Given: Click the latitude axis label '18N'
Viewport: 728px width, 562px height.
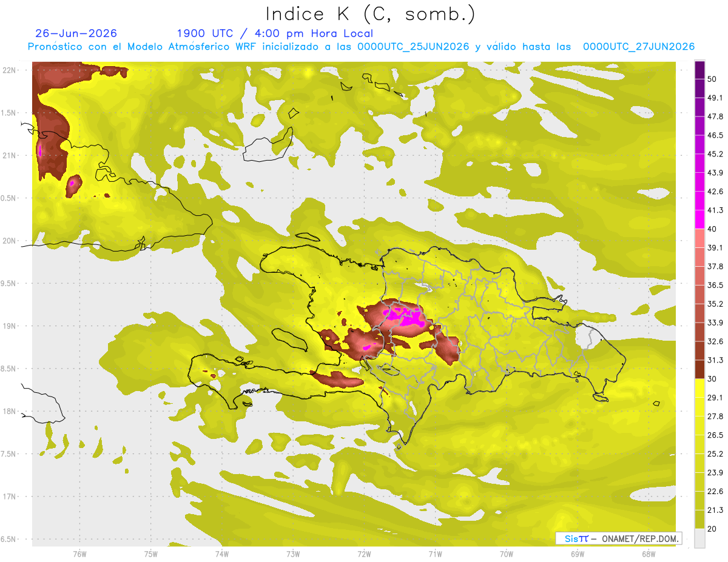Looking at the screenshot, I should pyautogui.click(x=9, y=411).
